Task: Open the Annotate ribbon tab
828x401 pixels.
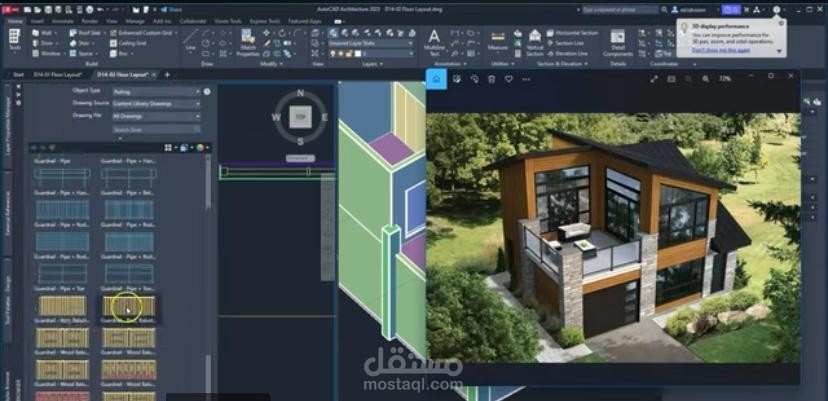Action: pos(63,21)
